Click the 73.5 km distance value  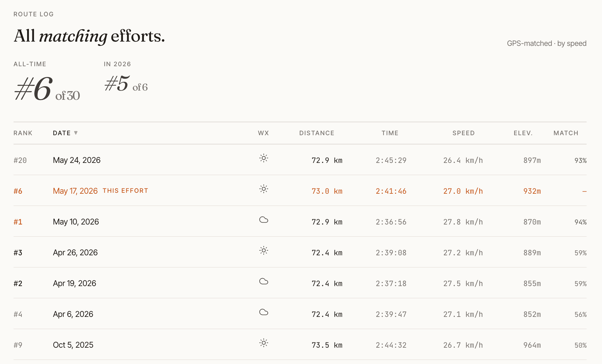click(327, 345)
